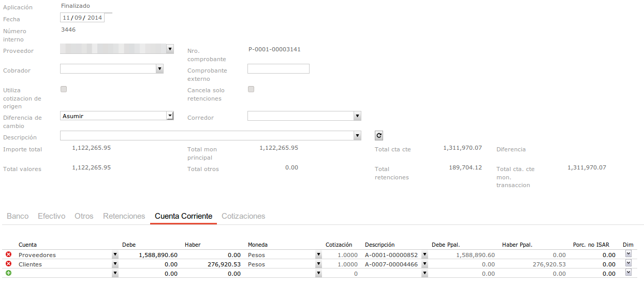Open Dim icon on Proveedores row
The width and height of the screenshot is (644, 283).
click(628, 254)
